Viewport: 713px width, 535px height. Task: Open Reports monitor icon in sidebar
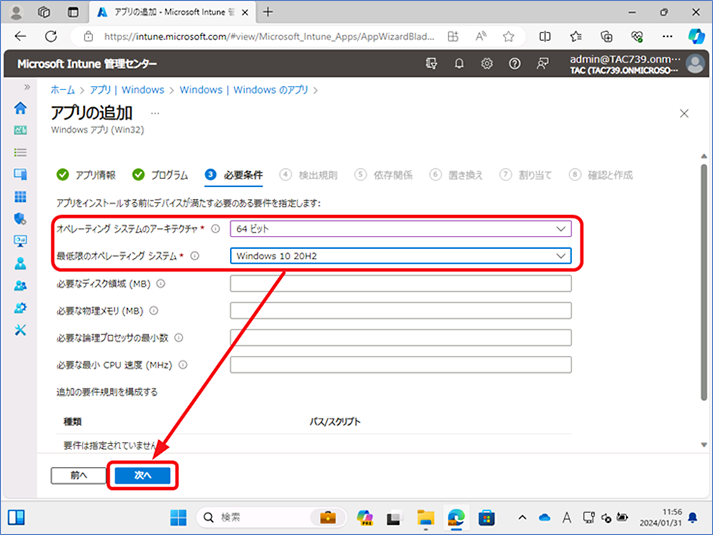[20, 241]
